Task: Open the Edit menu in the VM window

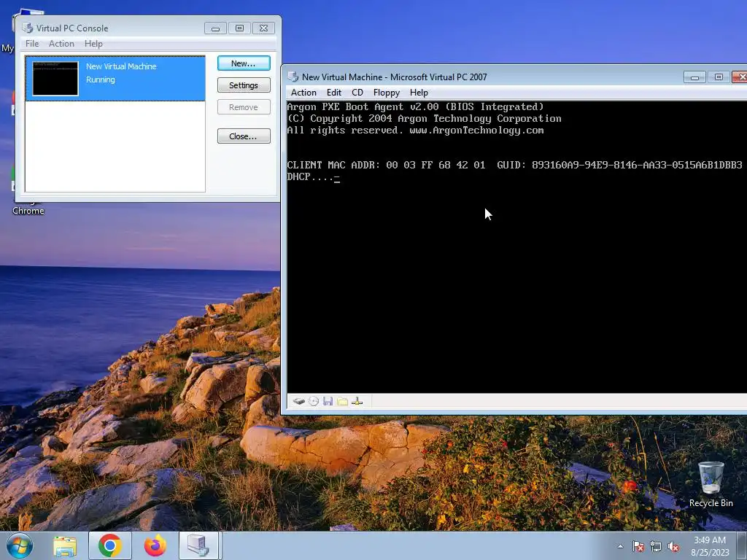Action: pyautogui.click(x=333, y=93)
